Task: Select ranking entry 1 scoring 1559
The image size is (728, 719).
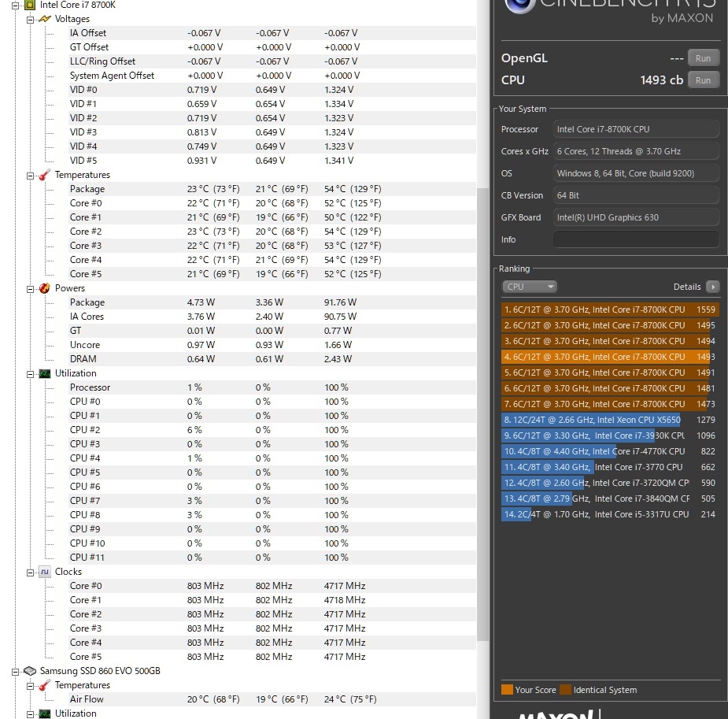Action: point(610,309)
